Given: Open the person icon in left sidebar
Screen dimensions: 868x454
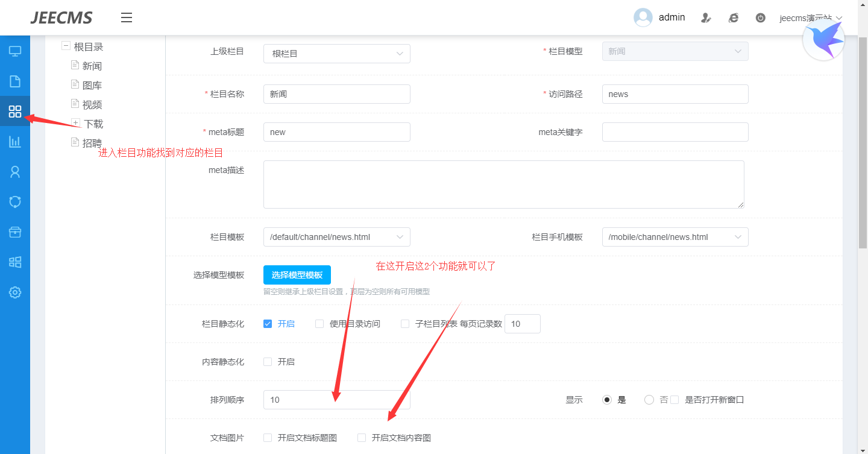Looking at the screenshot, I should tap(15, 172).
